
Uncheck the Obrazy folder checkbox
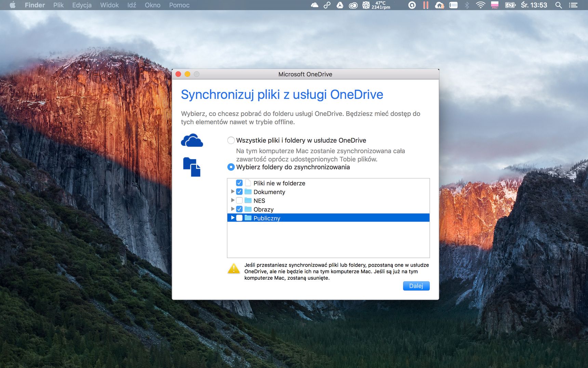[239, 209]
